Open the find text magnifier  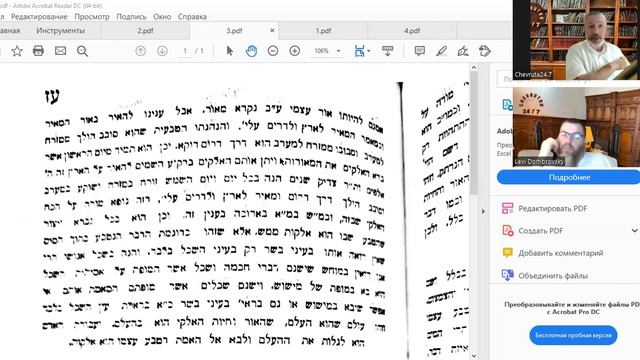[82, 51]
